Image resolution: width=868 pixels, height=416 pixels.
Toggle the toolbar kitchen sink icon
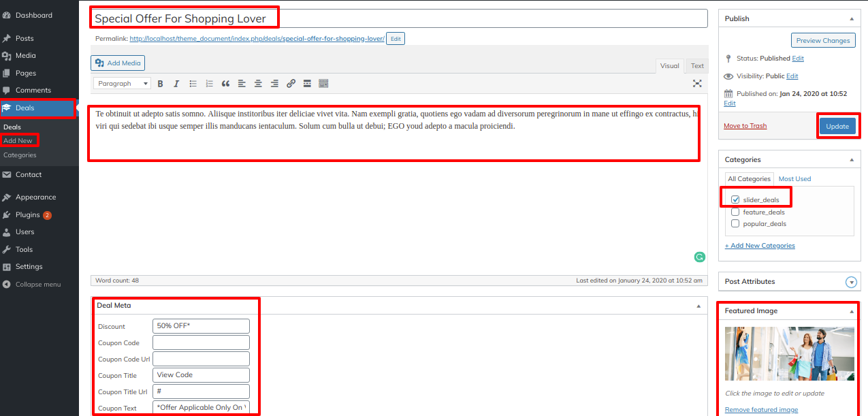pos(323,84)
